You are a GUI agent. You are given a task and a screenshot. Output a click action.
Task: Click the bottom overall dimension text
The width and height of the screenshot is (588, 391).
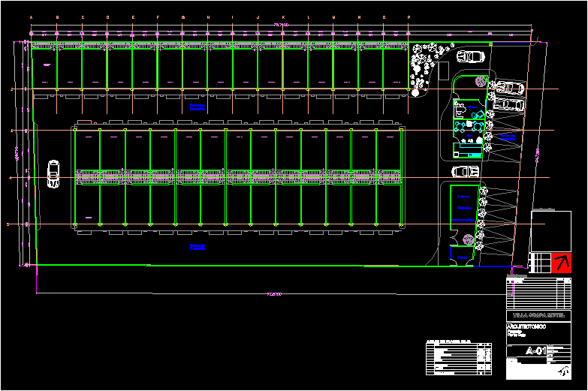point(275,294)
